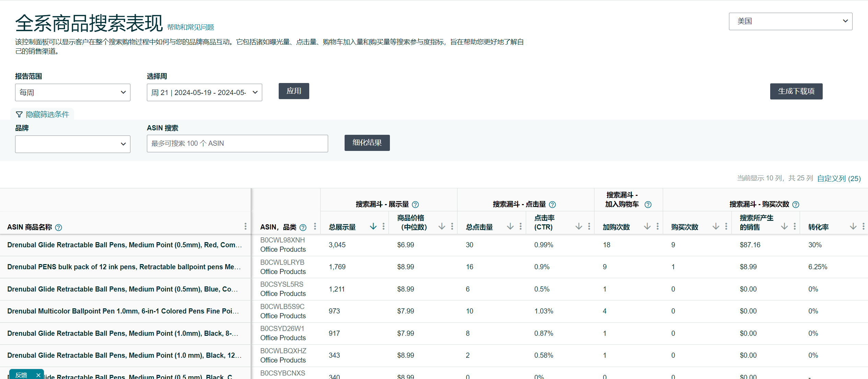
Task: Open help icon for 搜索漏斗 - 点击量
Action: coord(552,204)
